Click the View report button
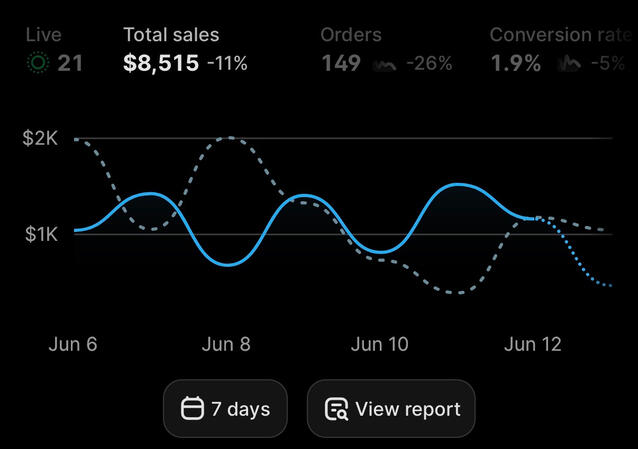This screenshot has width=638, height=449. point(391,408)
